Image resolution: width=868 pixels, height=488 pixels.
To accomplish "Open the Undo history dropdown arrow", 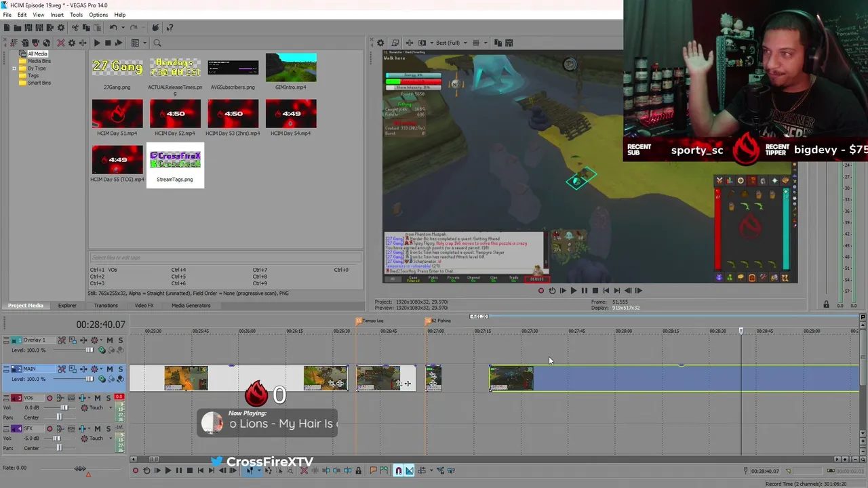I will (x=122, y=28).
